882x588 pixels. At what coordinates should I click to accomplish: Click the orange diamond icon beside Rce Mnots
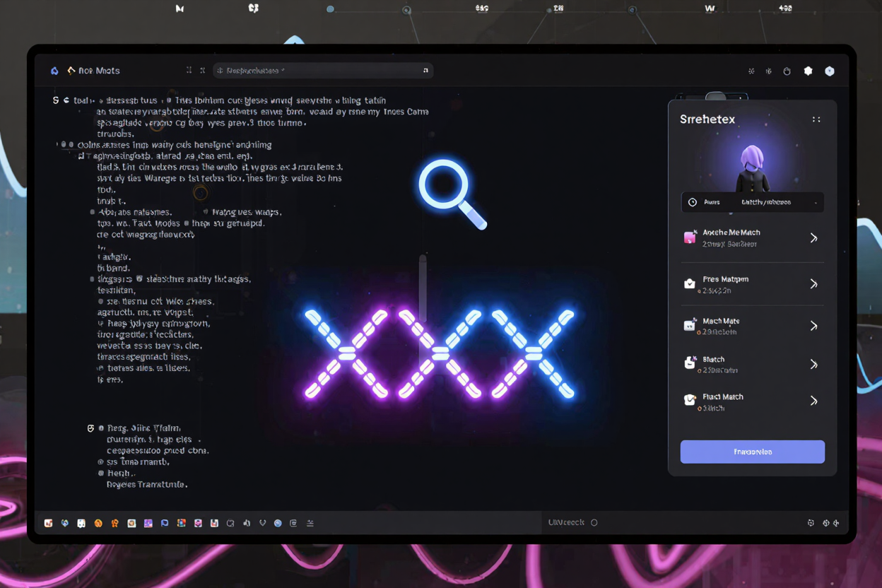point(71,71)
